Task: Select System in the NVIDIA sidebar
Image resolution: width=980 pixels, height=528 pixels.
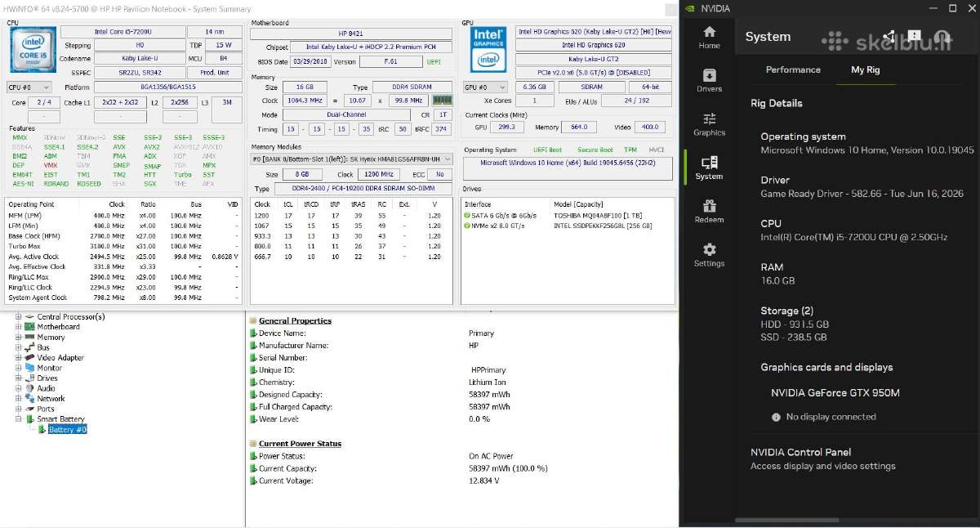Action: point(709,168)
